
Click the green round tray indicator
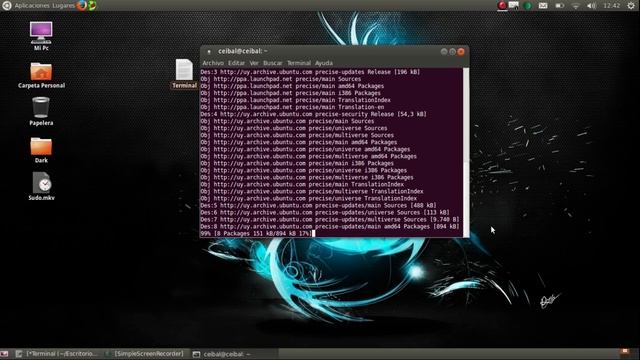pyautogui.click(x=527, y=6)
